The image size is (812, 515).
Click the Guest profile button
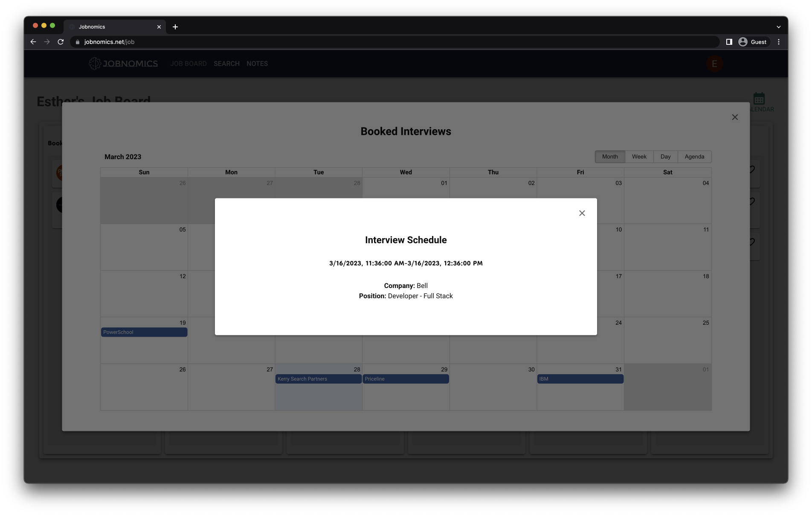point(753,42)
